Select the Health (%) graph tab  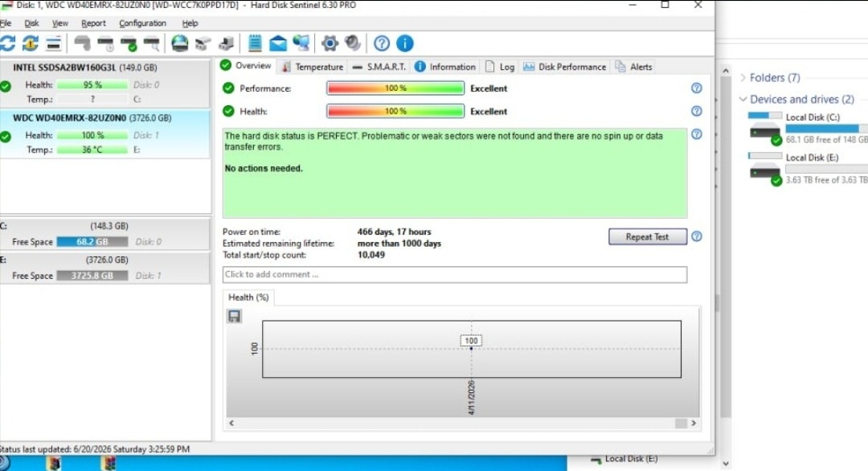248,297
